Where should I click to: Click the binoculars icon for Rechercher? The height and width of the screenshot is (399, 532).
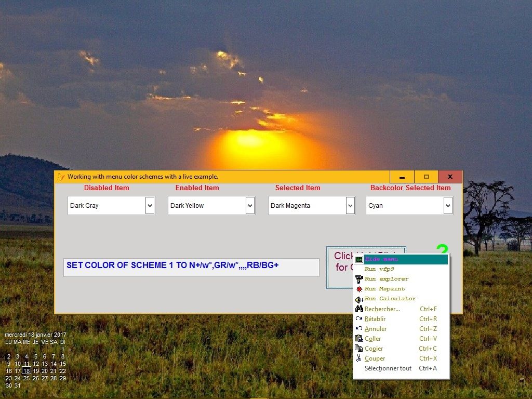click(x=358, y=309)
